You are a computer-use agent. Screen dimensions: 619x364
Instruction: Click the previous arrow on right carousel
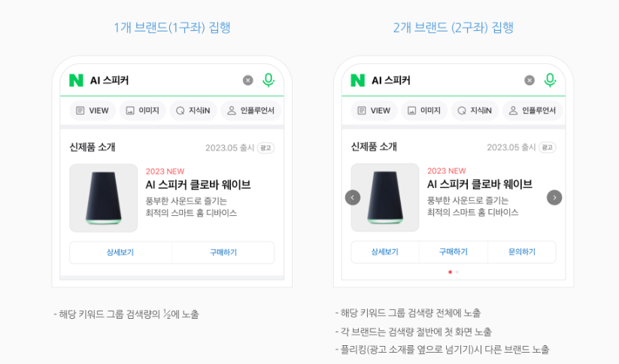pyautogui.click(x=353, y=197)
